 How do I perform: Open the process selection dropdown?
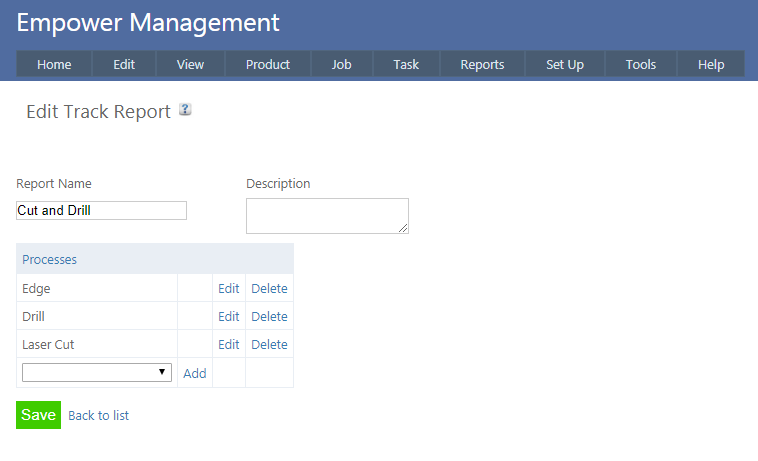[97, 372]
